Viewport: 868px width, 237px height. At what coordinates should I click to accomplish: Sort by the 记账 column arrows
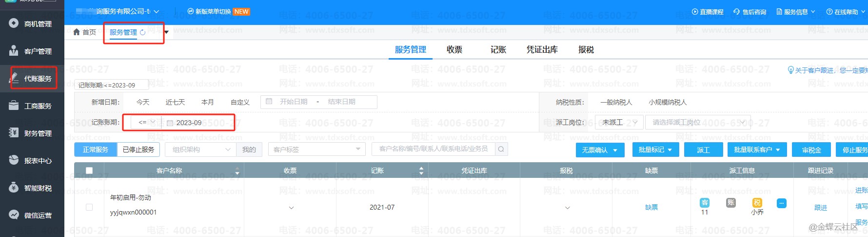point(421,171)
